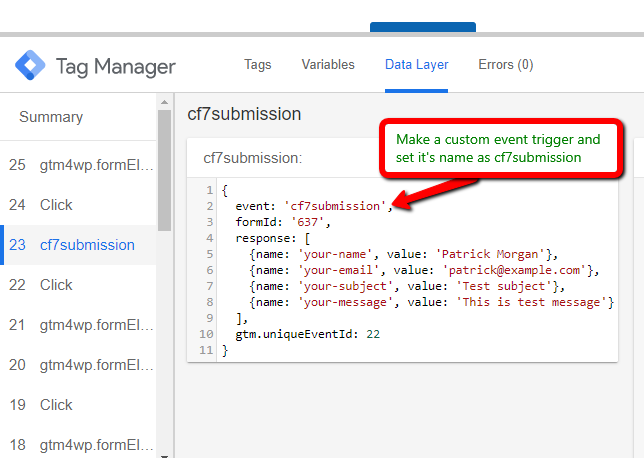Open the Errors (0) tab
The height and width of the screenshot is (458, 644).
click(x=505, y=65)
